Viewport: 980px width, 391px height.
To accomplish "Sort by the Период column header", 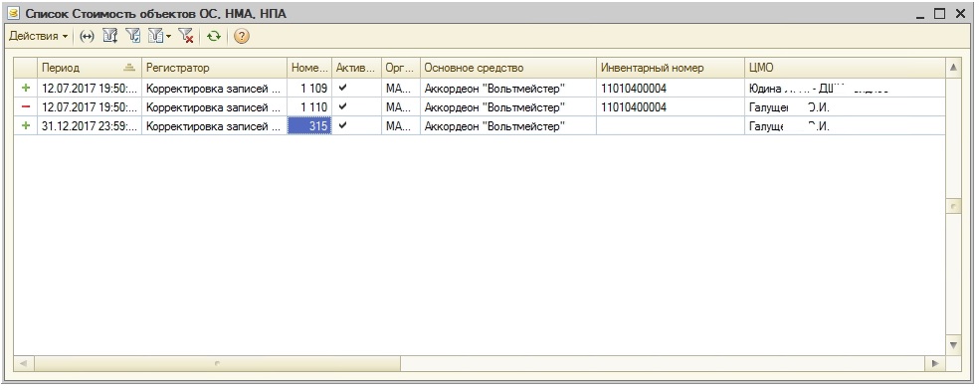I will click(x=90, y=68).
